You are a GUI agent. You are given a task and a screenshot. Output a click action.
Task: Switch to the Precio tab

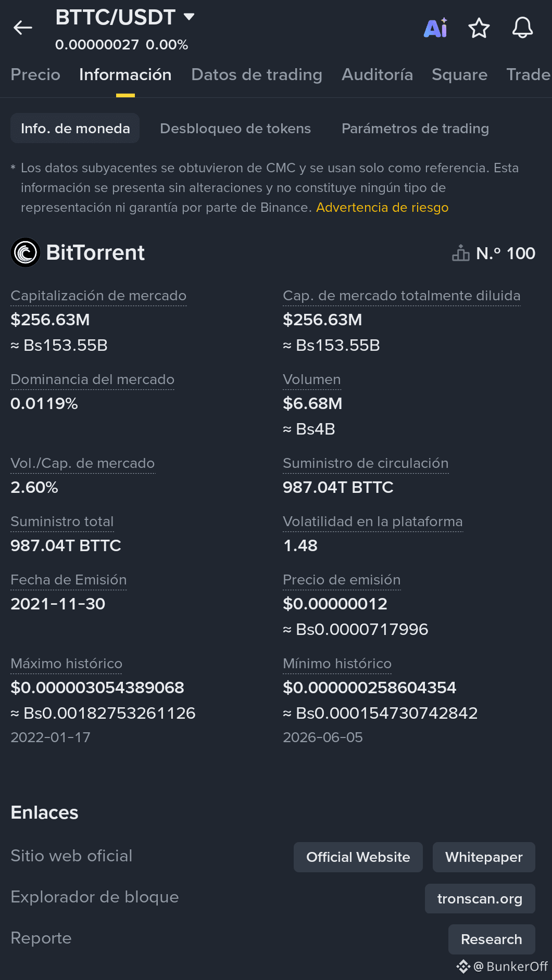(x=35, y=74)
